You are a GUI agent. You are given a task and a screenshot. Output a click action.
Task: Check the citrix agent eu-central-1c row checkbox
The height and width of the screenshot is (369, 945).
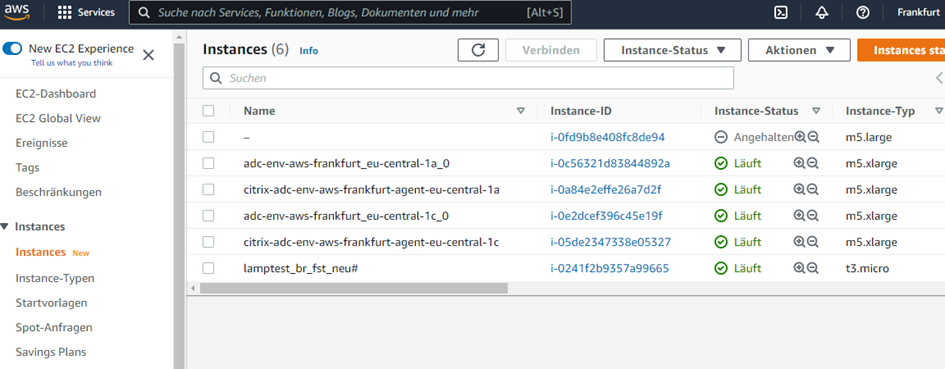[x=209, y=242]
